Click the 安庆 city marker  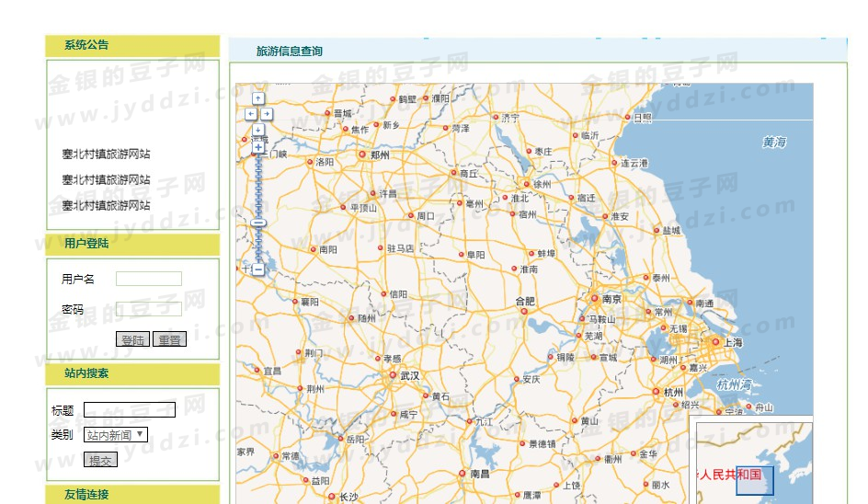click(517, 380)
